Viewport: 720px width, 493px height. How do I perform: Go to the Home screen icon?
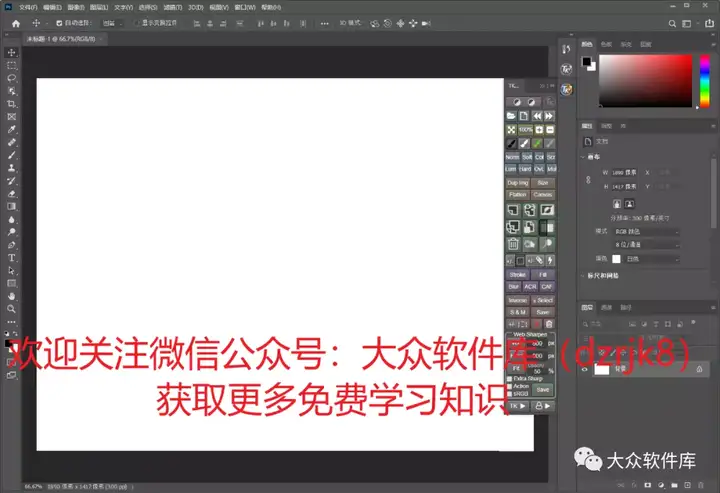(16, 23)
